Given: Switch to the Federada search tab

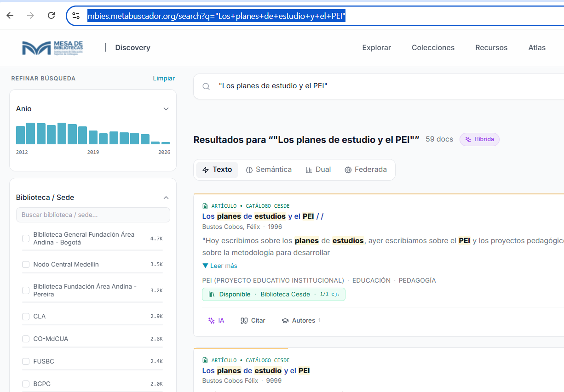Looking at the screenshot, I should pyautogui.click(x=366, y=170).
